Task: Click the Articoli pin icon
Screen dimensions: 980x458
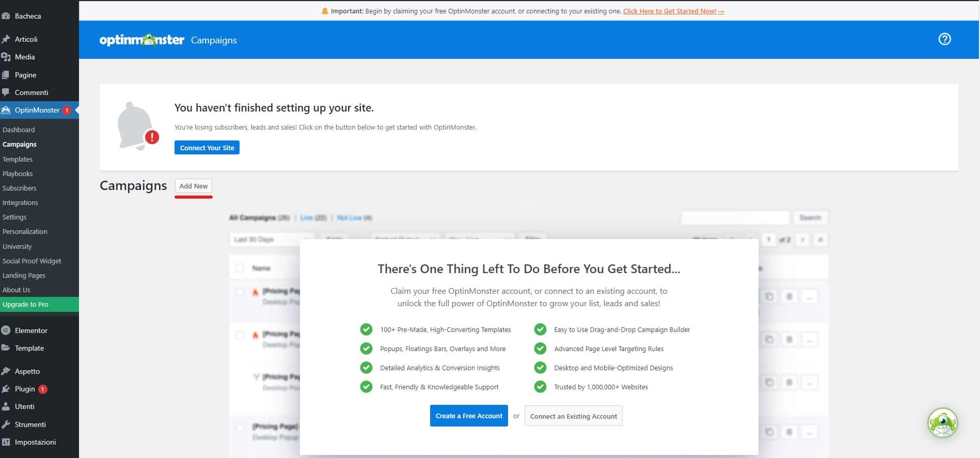Action: coord(6,39)
